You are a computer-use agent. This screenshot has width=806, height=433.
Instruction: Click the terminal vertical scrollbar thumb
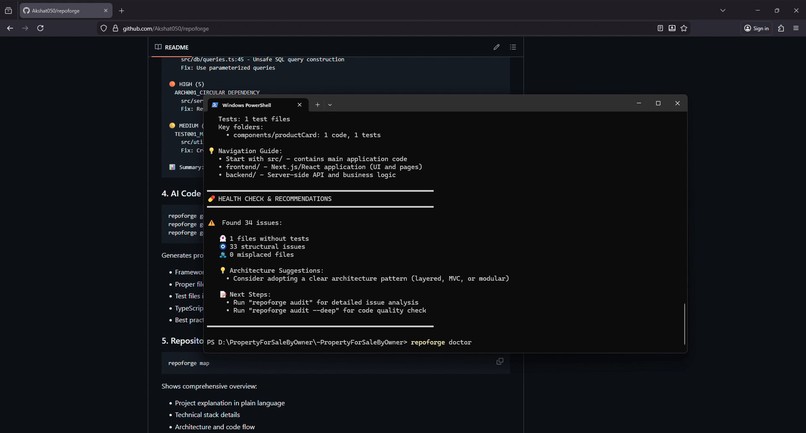685,324
